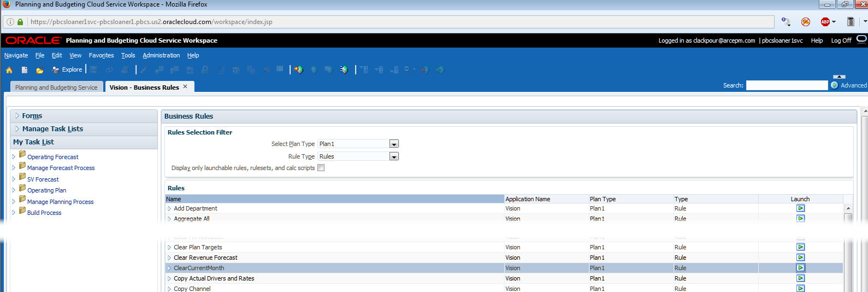868x292 pixels.
Task: Click the Advanced search link
Action: (854, 85)
